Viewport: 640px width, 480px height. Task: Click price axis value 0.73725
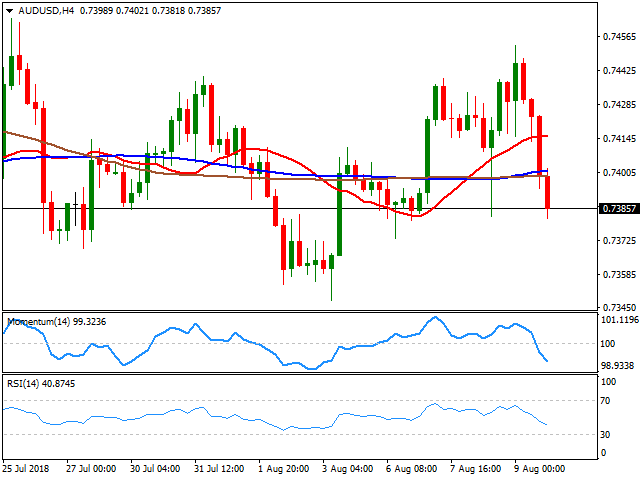pos(619,240)
